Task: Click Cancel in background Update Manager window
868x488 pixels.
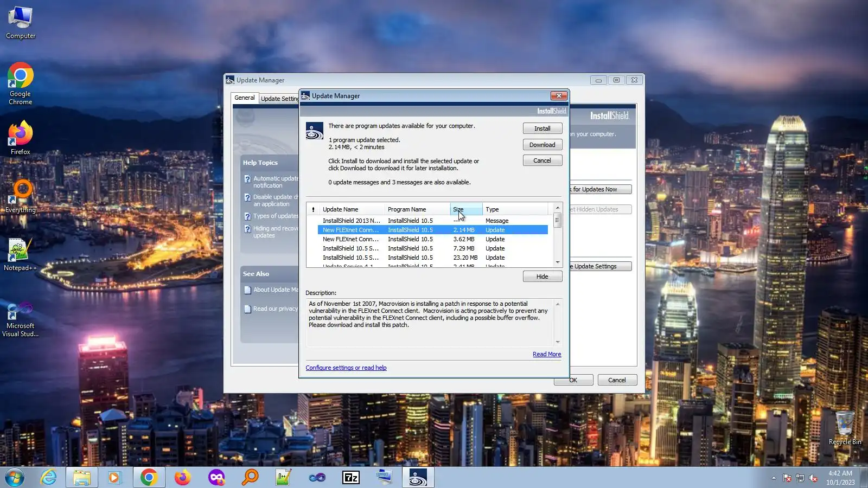Action: [617, 380]
